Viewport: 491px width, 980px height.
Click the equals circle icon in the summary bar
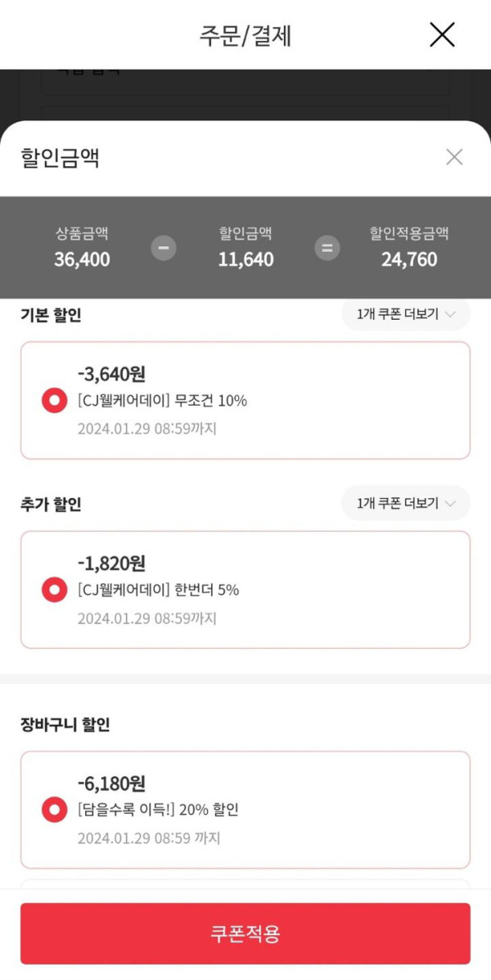click(x=327, y=248)
